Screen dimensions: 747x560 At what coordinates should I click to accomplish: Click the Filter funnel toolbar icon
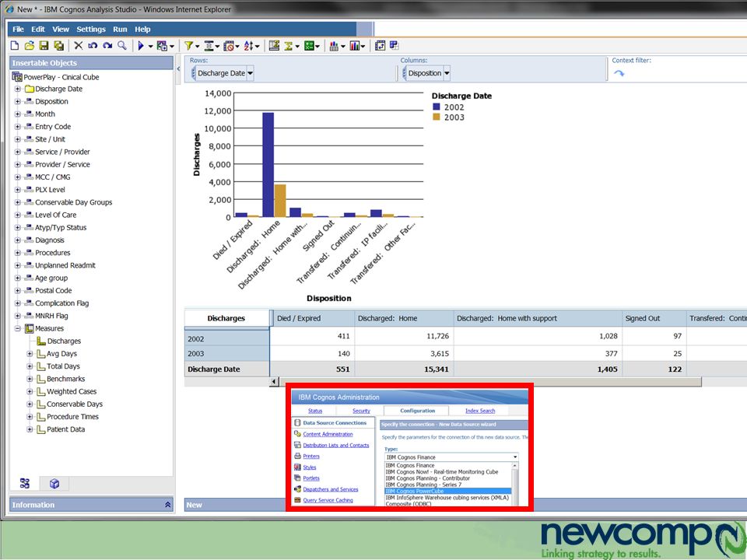188,46
